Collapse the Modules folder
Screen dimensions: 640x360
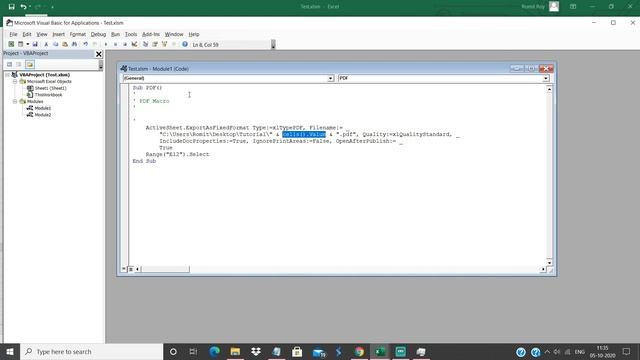pyautogui.click(x=15, y=101)
